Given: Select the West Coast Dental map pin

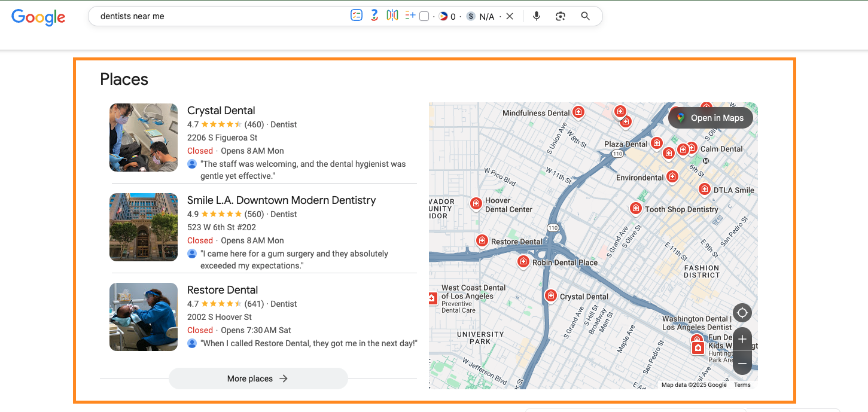Looking at the screenshot, I should click(x=433, y=298).
